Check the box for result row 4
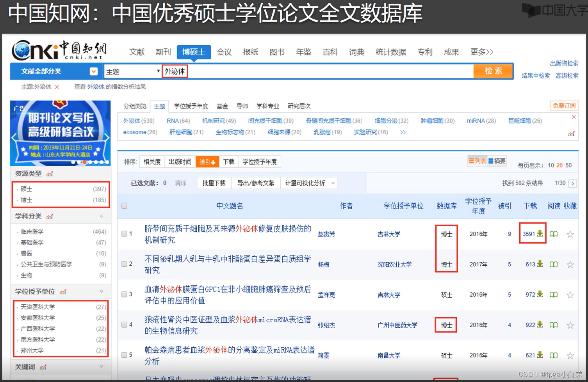The width and height of the screenshot is (588, 382). (x=124, y=325)
